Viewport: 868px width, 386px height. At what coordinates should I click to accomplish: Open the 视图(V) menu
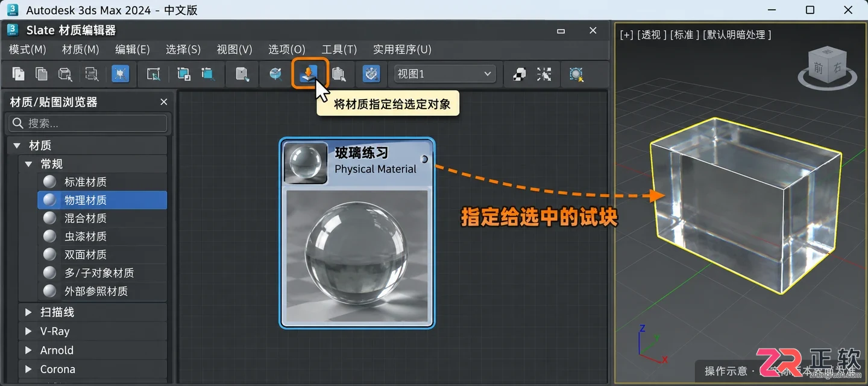pyautogui.click(x=234, y=49)
